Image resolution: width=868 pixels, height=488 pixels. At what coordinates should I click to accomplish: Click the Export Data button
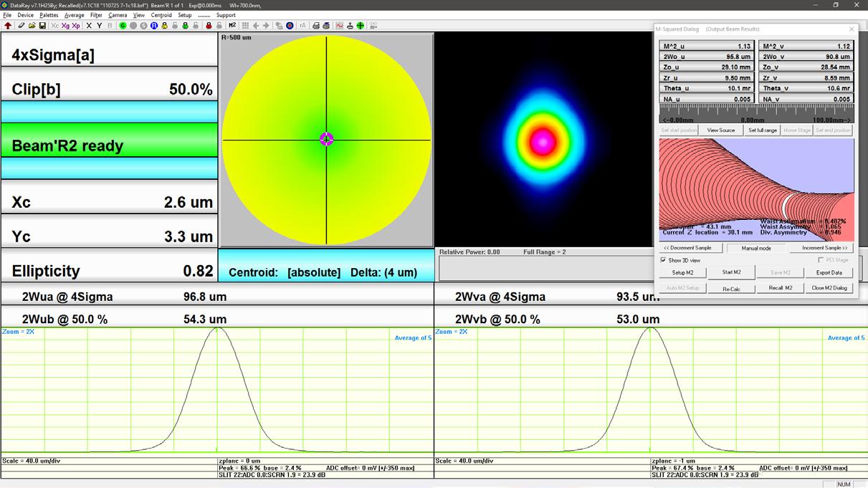coord(829,272)
